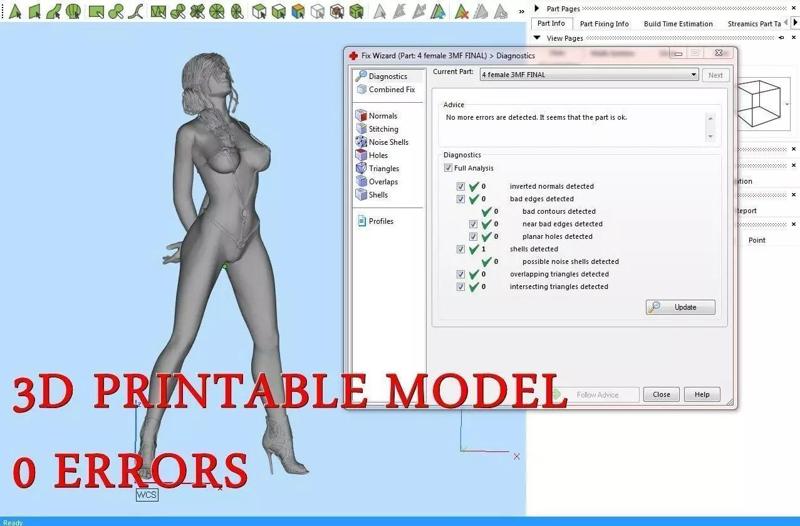Click the WCS label in the viewport

pyautogui.click(x=147, y=494)
